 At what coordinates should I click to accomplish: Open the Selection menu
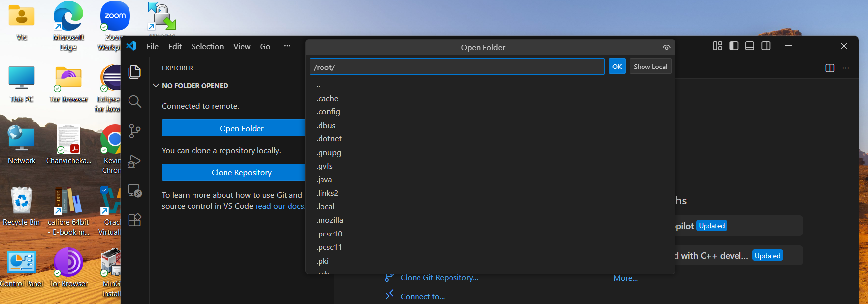click(207, 46)
